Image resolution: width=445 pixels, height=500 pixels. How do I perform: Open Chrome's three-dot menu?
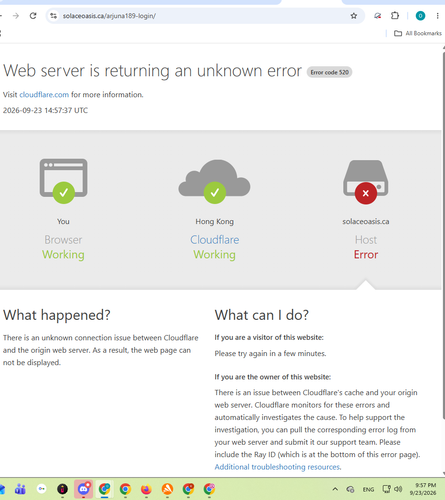click(x=437, y=16)
